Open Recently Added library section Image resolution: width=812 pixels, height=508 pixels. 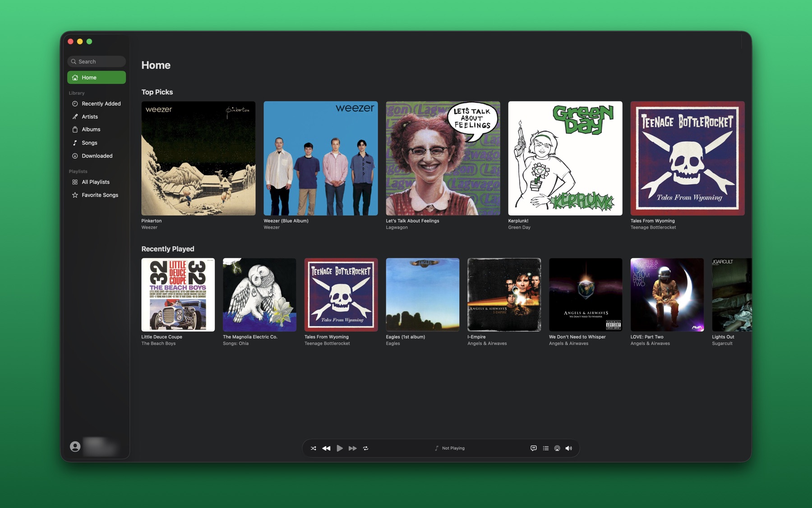(x=97, y=103)
